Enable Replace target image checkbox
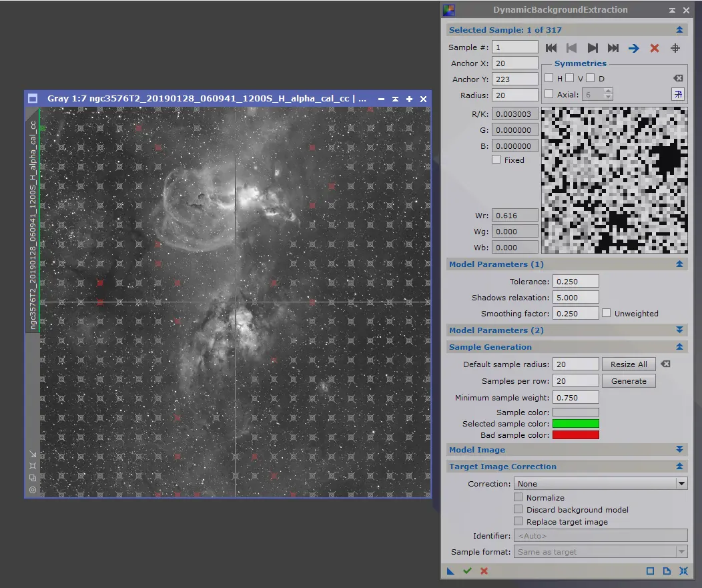Screen dimensions: 702x588 pyautogui.click(x=518, y=521)
